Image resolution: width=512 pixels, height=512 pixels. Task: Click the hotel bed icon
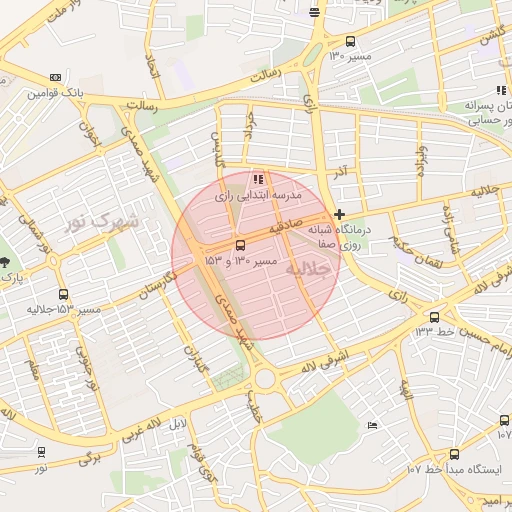point(372,425)
